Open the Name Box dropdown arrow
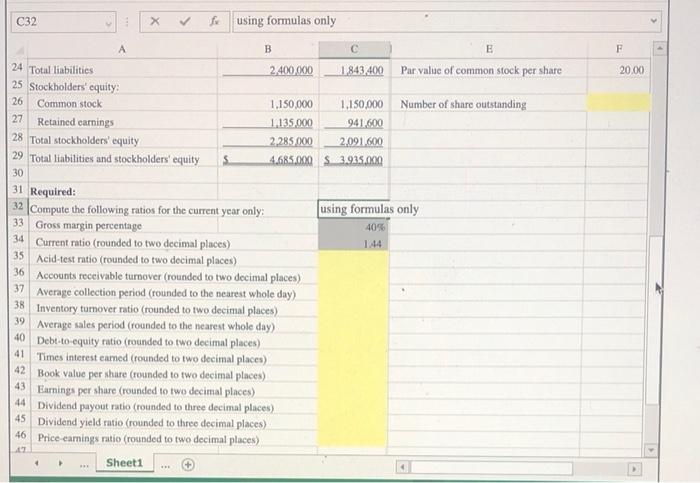The width and height of the screenshot is (700, 483). point(108,23)
